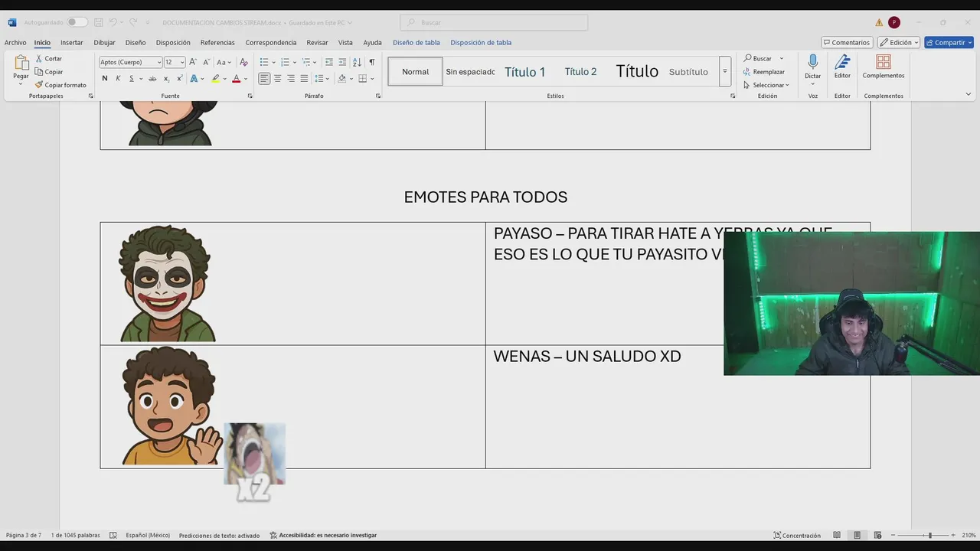Increase paragraph indent
The width and height of the screenshot is (980, 551).
(x=342, y=62)
